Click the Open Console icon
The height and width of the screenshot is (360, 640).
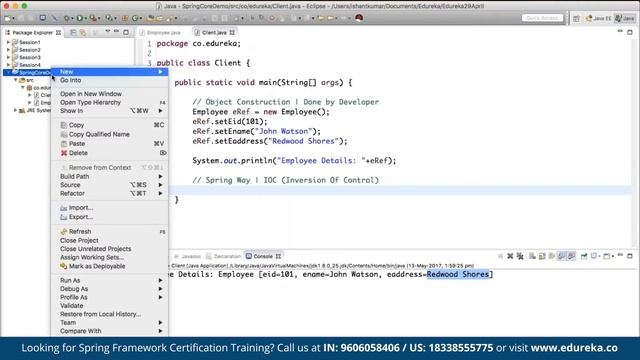pos(607,256)
